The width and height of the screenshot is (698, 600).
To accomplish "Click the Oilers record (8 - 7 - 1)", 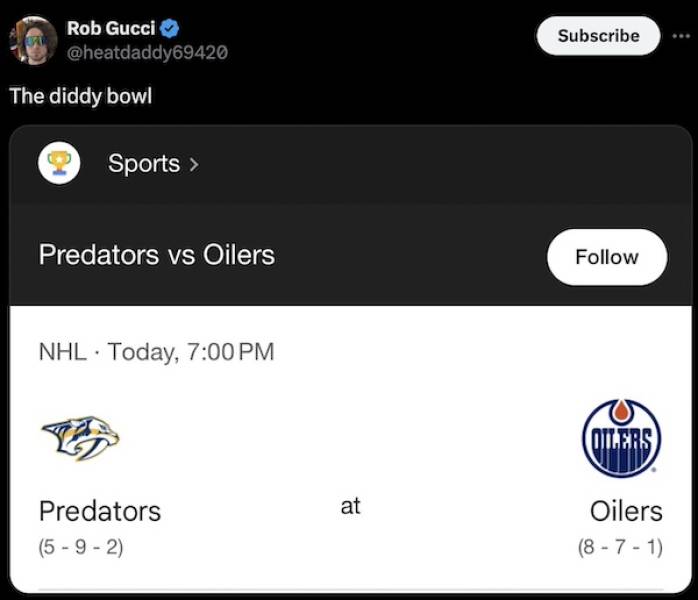I will [x=620, y=547].
